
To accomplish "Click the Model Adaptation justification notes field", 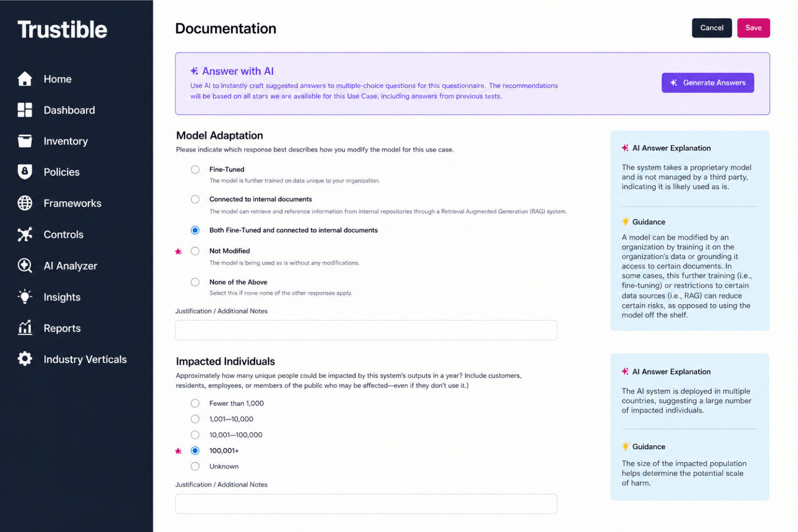I will 366,330.
